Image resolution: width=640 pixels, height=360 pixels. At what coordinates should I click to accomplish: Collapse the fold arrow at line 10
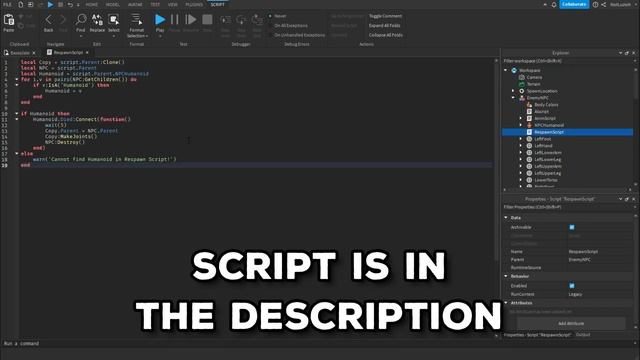(x=17, y=113)
